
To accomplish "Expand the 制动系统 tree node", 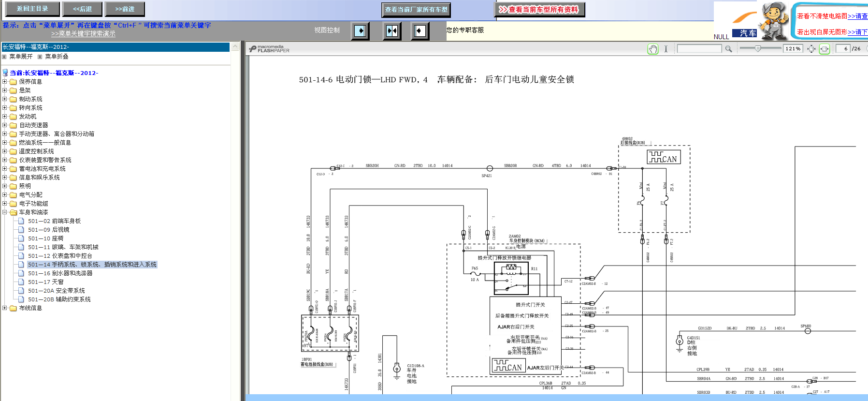I will (x=5, y=99).
